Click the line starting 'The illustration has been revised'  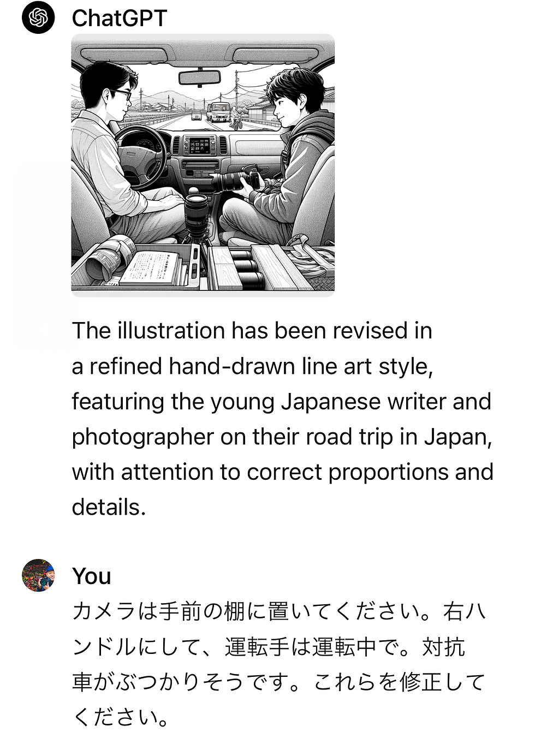click(x=252, y=331)
